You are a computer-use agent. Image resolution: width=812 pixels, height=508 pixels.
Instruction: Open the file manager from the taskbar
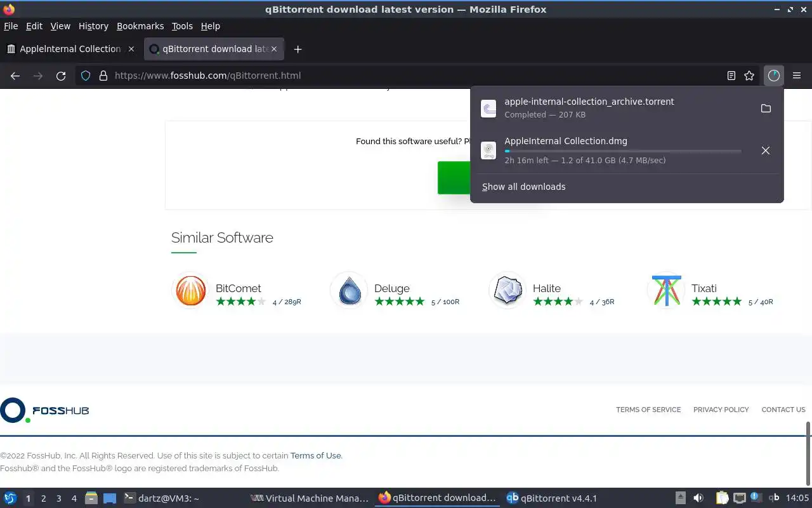coord(91,498)
